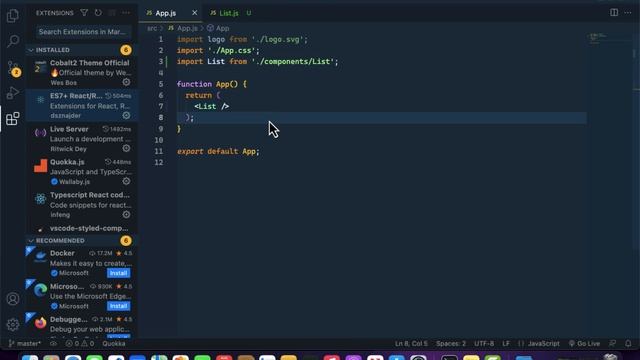Open Typescript React code snippets entry
This screenshot has height=360, width=640.
tap(82, 204)
